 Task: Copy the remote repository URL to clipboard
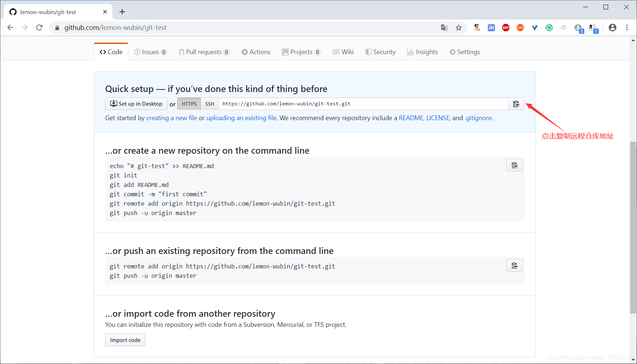(x=516, y=104)
